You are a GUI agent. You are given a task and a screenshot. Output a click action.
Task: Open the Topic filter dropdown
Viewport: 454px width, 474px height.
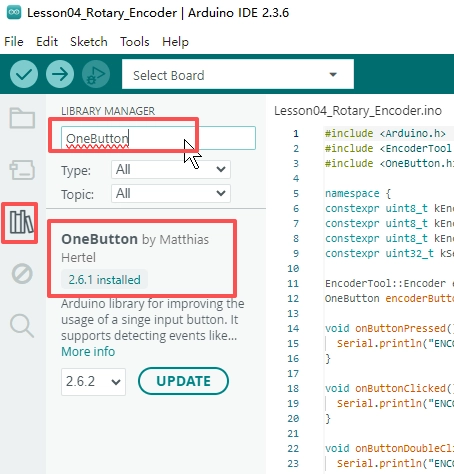point(171,193)
